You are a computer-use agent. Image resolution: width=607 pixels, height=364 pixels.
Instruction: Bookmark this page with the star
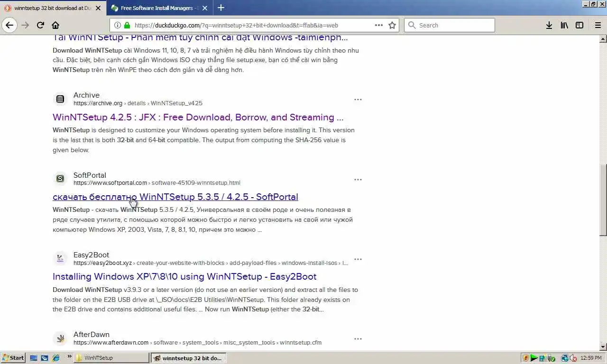pyautogui.click(x=392, y=25)
